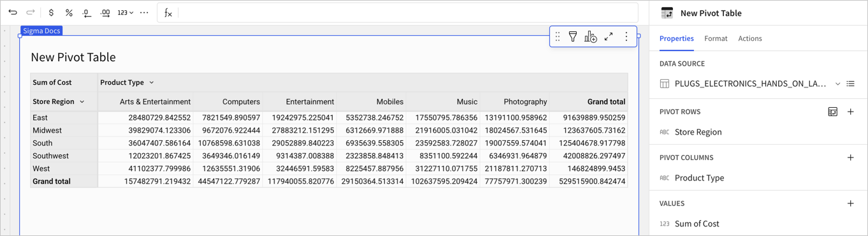Apply currency dollar format
Screen dimensions: 868x236
point(51,13)
